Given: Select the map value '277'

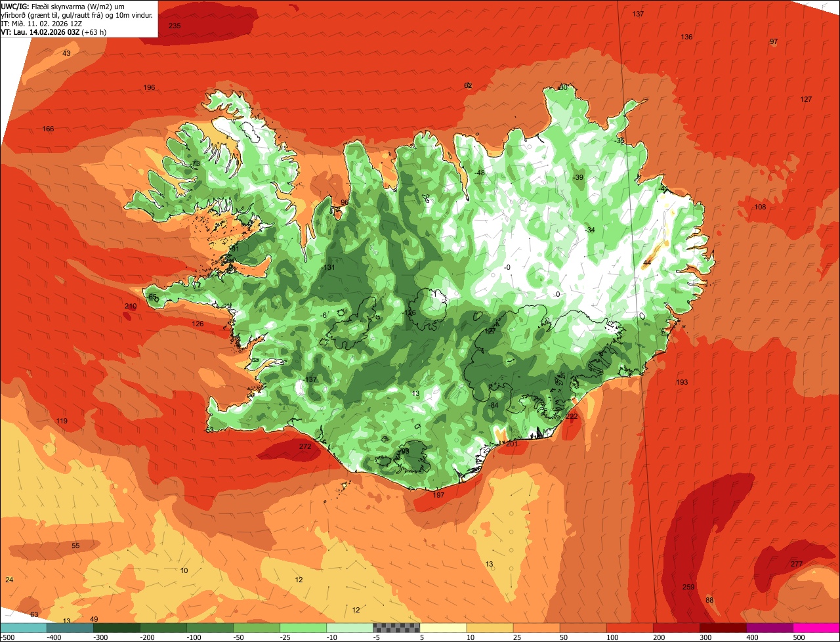Looking at the screenshot, I should pos(797,564).
